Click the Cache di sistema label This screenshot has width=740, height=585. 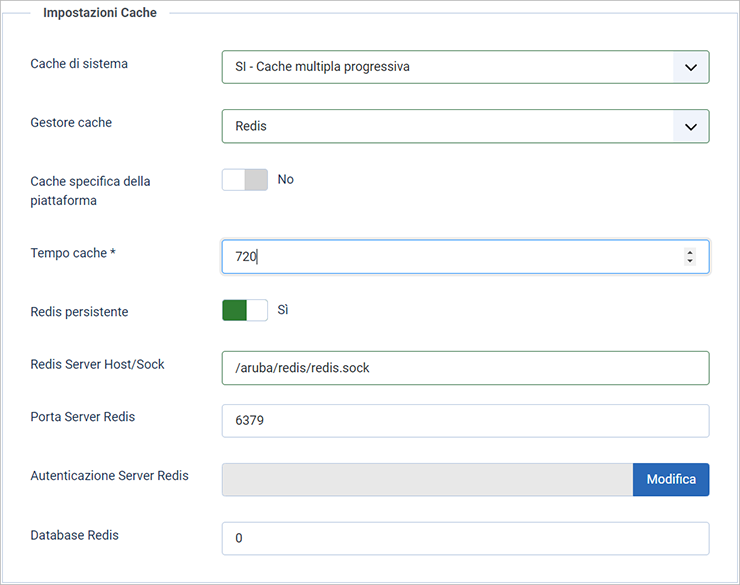click(79, 64)
